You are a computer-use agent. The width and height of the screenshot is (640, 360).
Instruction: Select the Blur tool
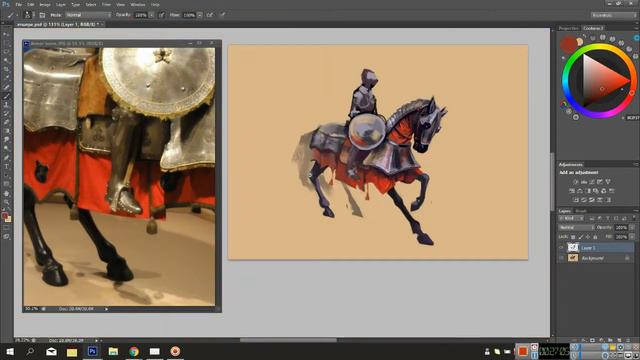pos(6,140)
